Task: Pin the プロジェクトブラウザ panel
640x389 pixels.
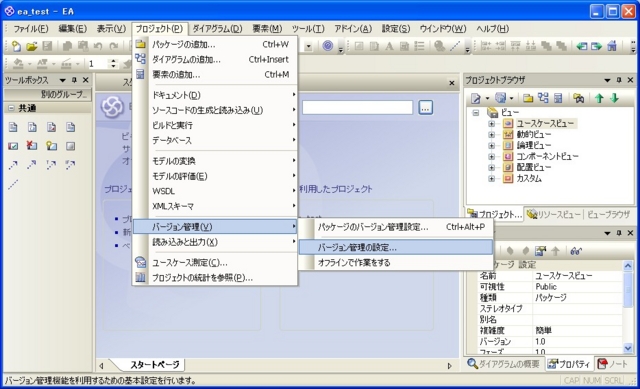Action: (619, 80)
